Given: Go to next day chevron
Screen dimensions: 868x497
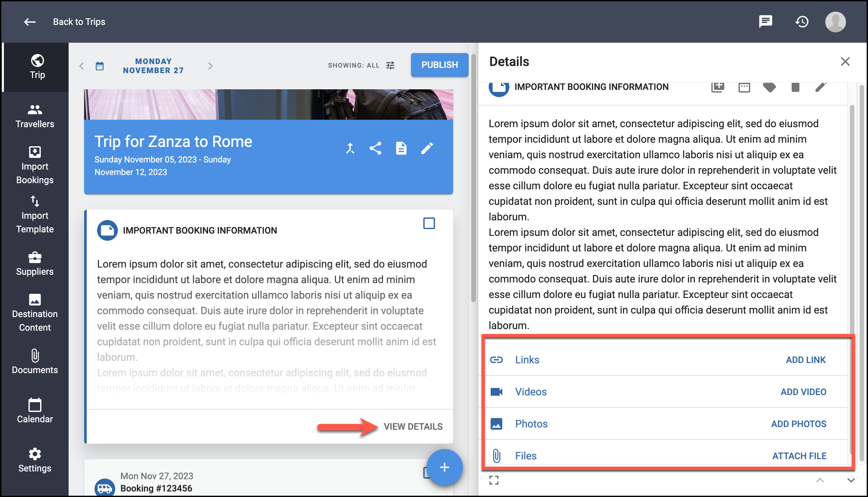Looking at the screenshot, I should click(x=210, y=66).
